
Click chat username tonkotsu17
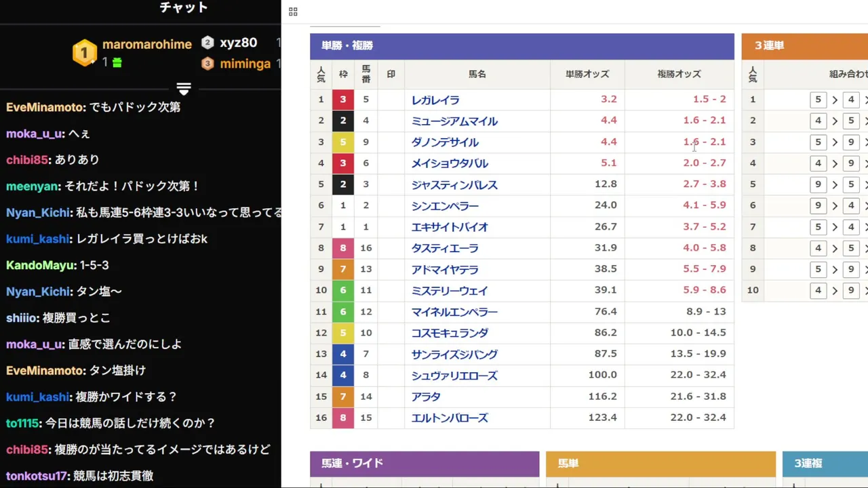point(37,476)
